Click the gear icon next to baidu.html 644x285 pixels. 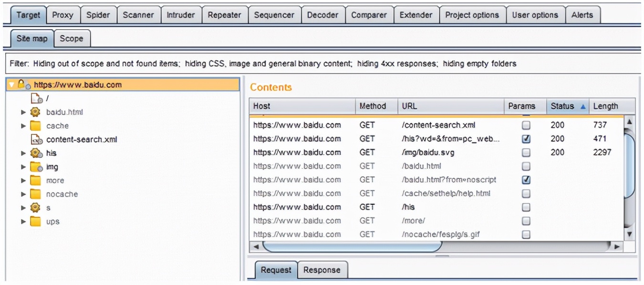(35, 112)
